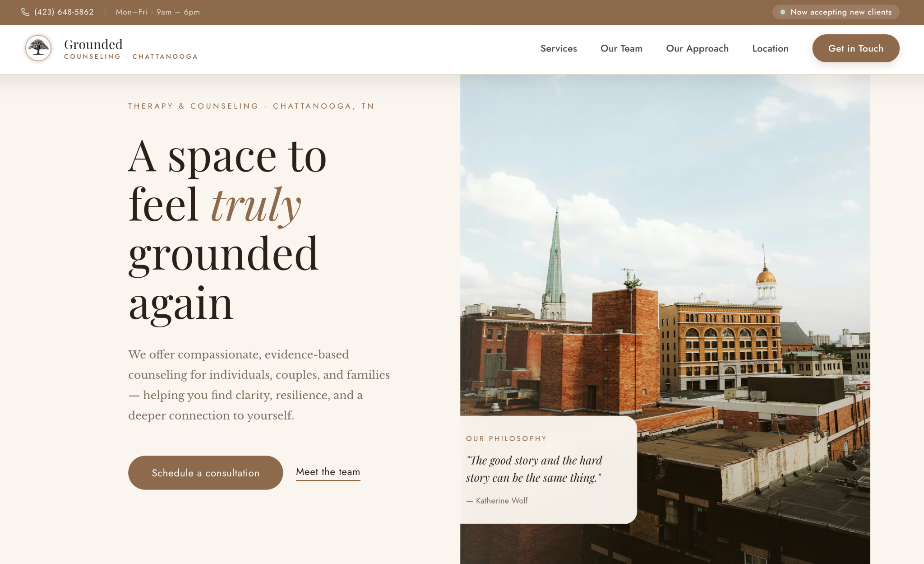Click the Now accepting new clients badge
The height and width of the screenshot is (564, 924).
pos(836,12)
